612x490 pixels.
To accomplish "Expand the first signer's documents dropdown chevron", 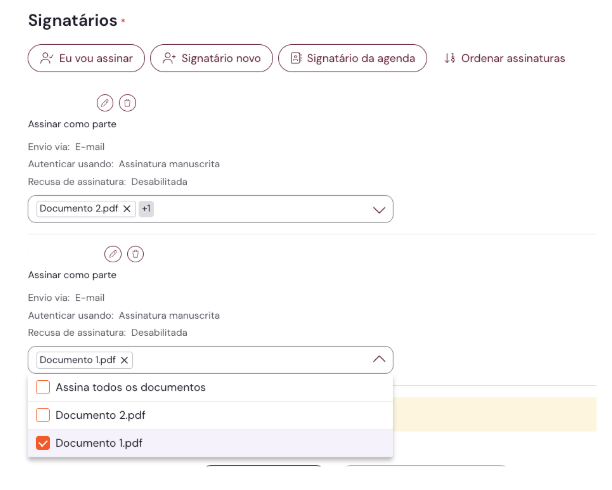I will click(379, 209).
